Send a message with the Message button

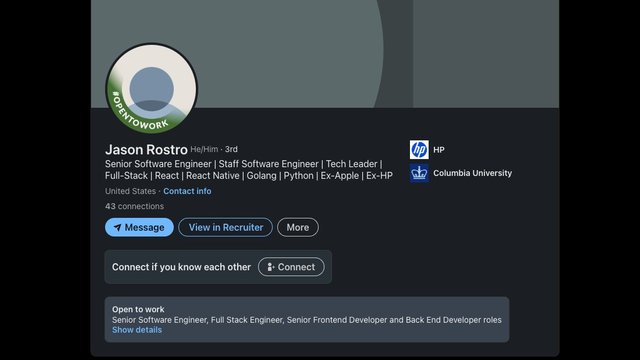[x=139, y=227]
